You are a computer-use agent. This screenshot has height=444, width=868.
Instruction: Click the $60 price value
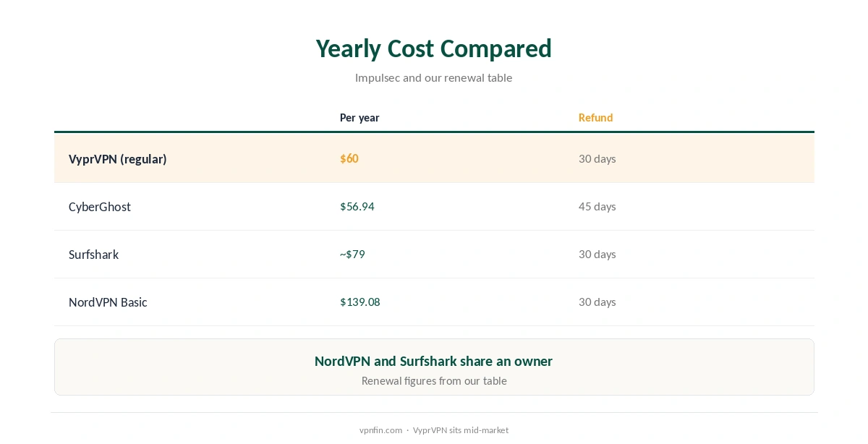(349, 158)
